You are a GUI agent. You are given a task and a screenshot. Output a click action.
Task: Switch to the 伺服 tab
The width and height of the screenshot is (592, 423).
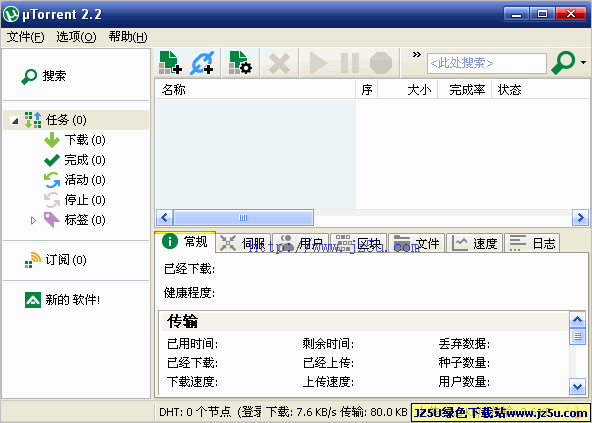tap(244, 243)
